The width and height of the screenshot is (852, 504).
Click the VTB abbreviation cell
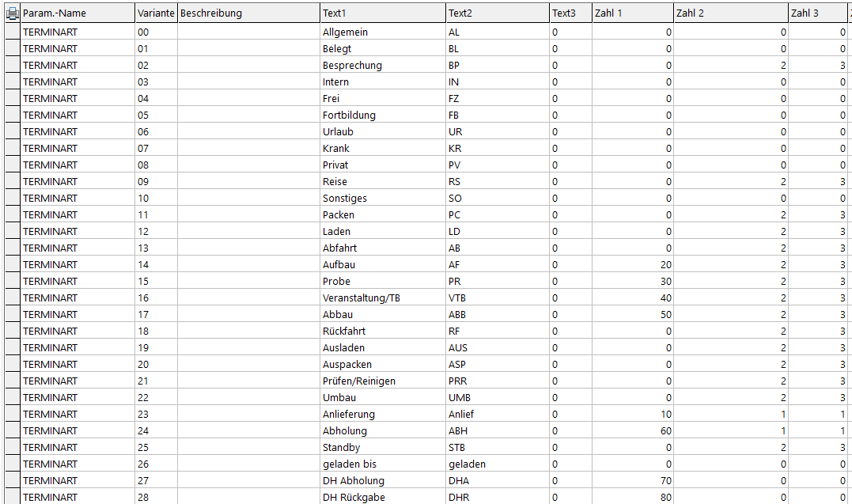tap(497, 298)
